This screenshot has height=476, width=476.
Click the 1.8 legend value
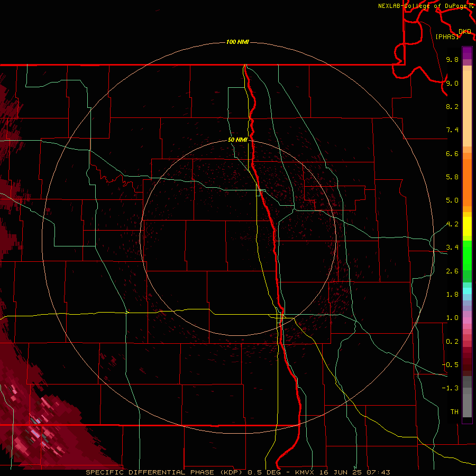(452, 295)
